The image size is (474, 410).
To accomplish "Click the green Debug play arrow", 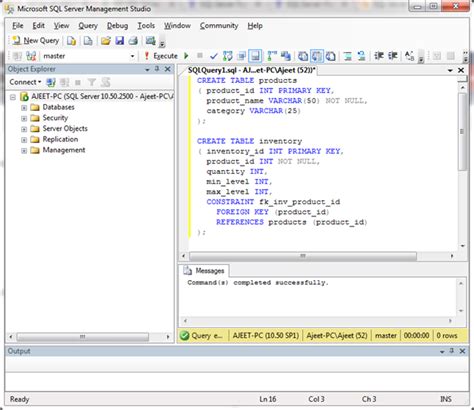I will click(186, 56).
